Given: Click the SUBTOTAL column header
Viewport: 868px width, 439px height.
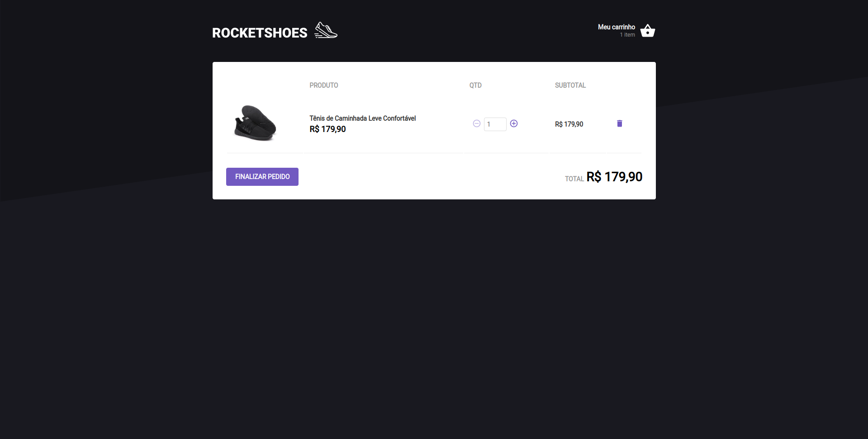Looking at the screenshot, I should coord(570,85).
